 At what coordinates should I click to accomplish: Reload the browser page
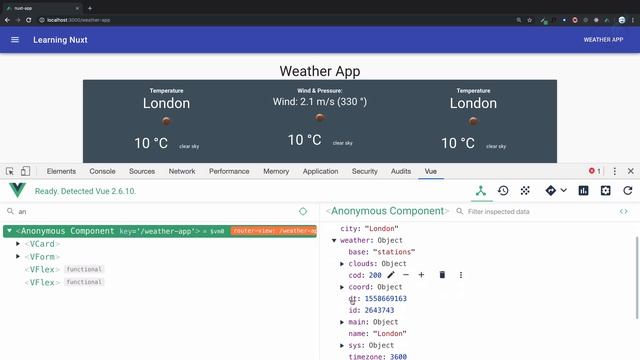pos(29,20)
